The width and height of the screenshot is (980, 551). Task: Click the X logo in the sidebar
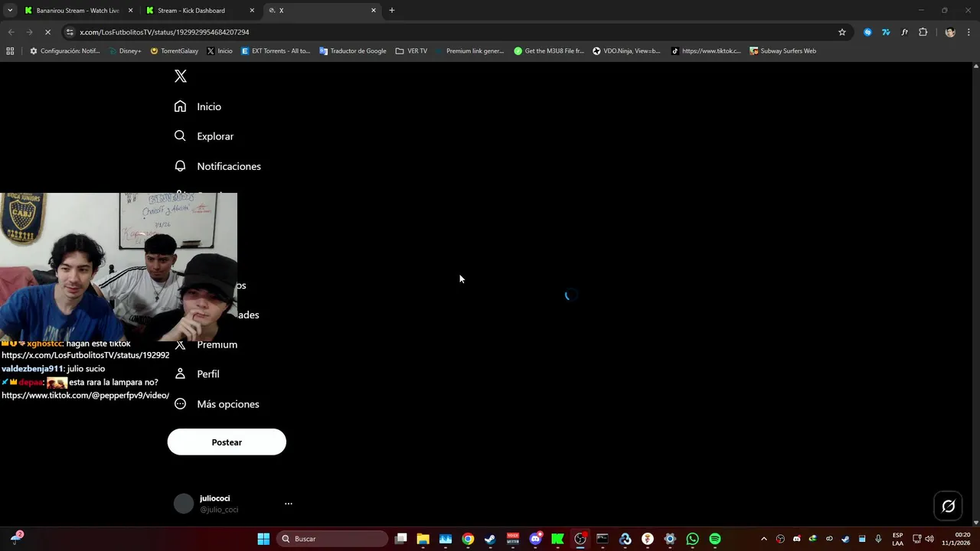click(x=181, y=76)
